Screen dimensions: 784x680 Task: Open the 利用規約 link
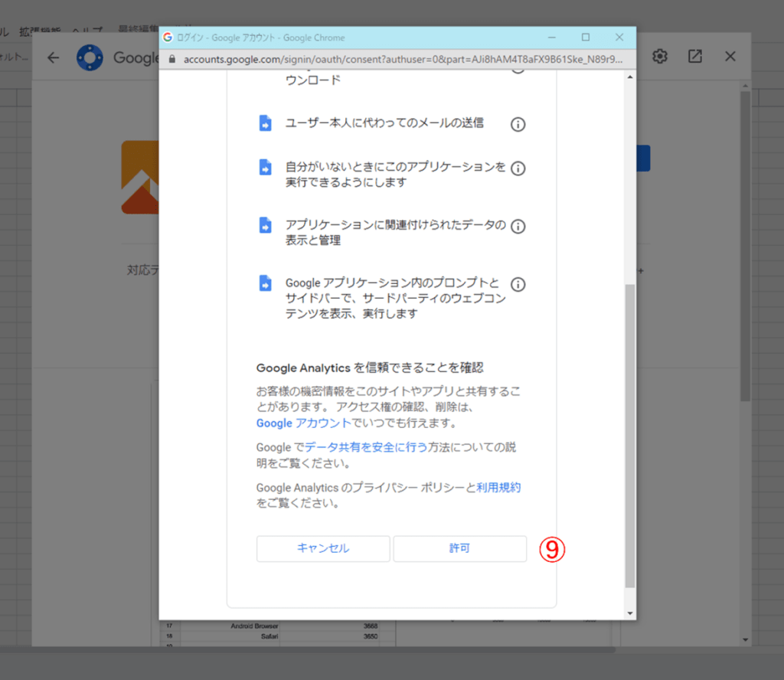(498, 487)
